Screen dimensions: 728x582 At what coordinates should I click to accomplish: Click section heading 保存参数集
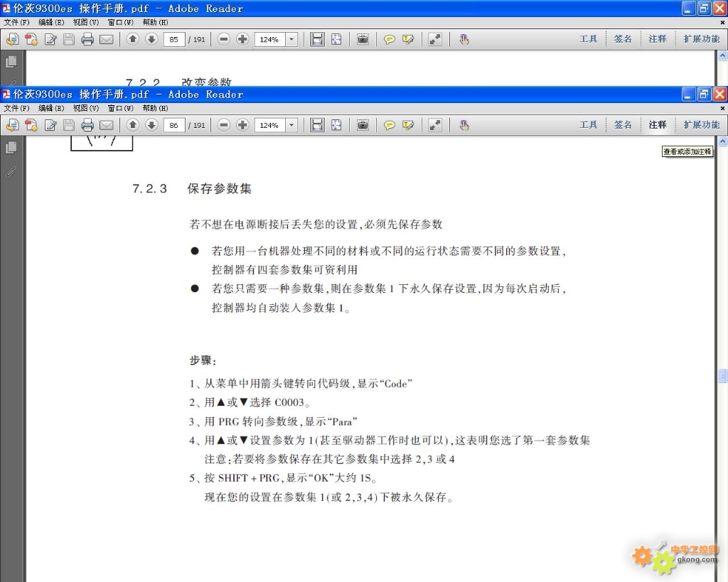[x=220, y=188]
